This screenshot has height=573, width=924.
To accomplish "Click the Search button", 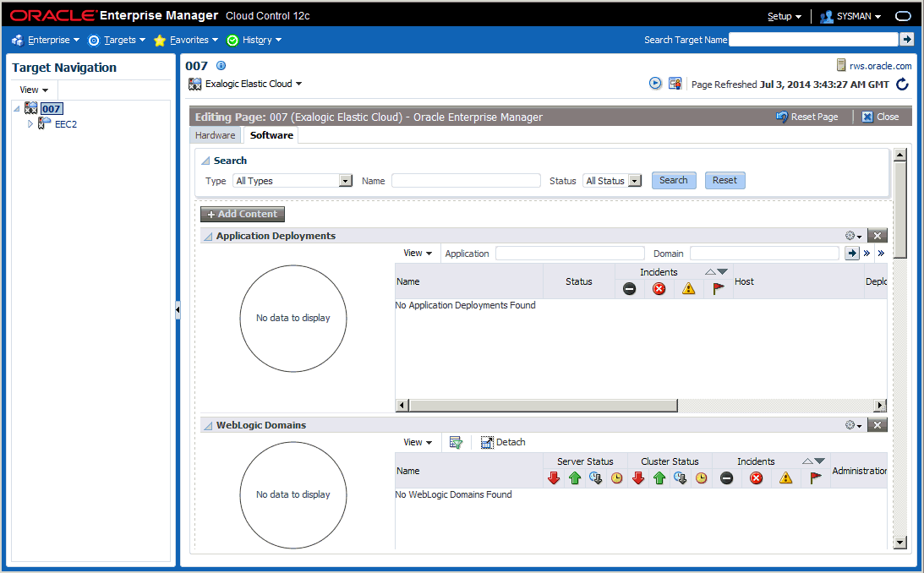I will pos(674,180).
